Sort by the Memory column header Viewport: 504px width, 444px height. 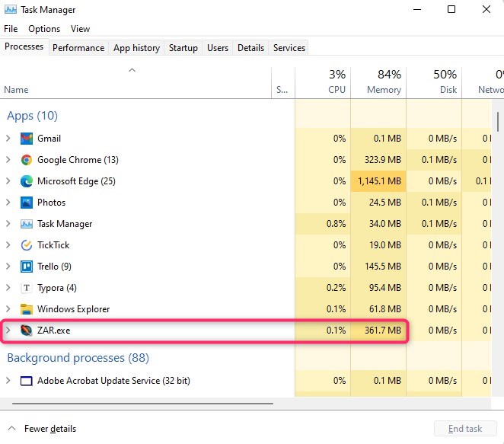tap(378, 82)
